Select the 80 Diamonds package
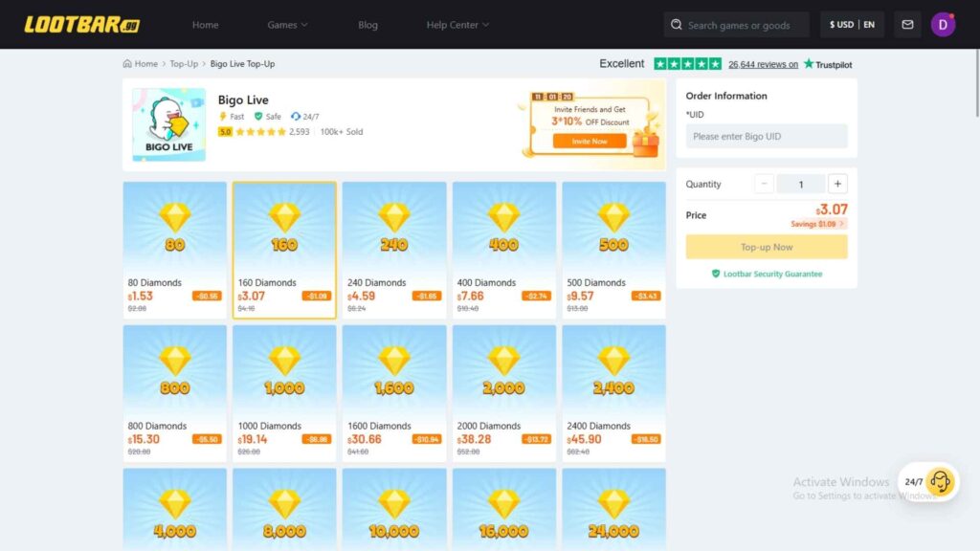The width and height of the screenshot is (980, 551). (174, 250)
